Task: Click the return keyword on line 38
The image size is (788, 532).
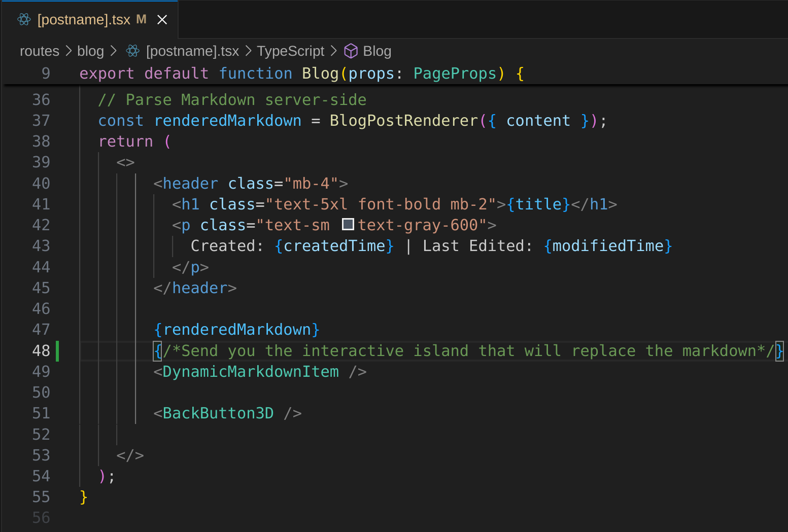Action: click(x=126, y=141)
